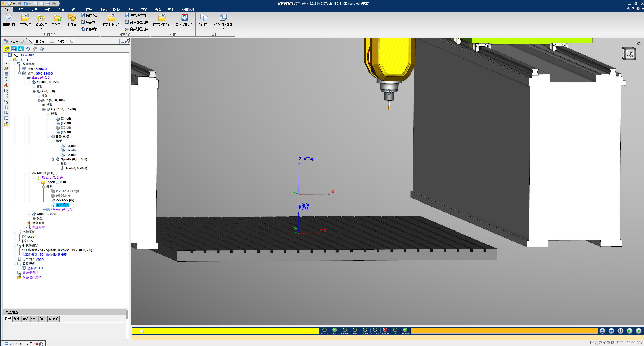The image size is (644, 346).
Task: Click the orange simulation progress bar
Action: click(504, 331)
